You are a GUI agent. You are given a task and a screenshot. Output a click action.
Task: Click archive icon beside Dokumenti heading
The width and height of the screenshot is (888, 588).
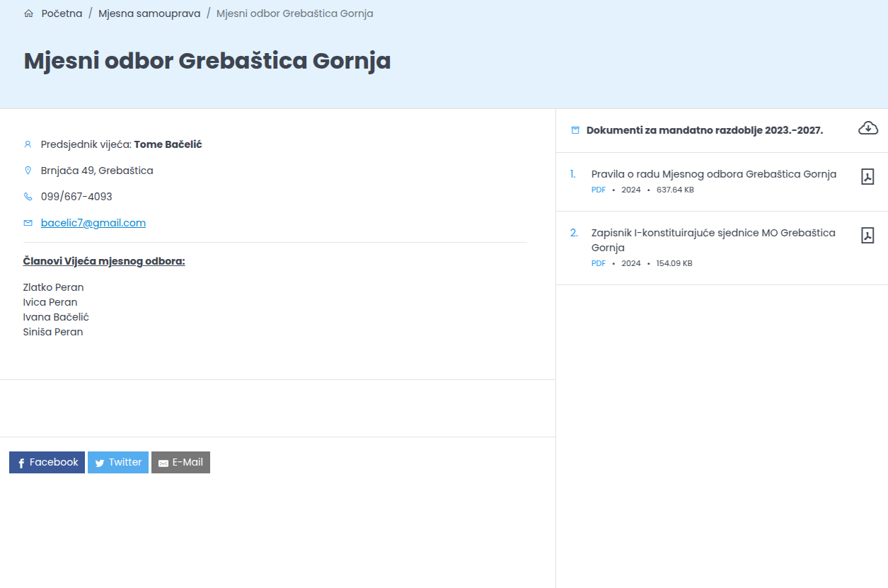click(x=575, y=130)
